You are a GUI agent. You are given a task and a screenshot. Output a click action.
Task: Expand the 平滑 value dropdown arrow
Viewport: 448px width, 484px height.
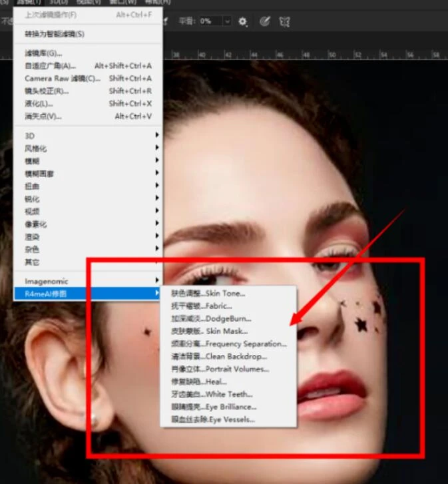click(x=227, y=21)
